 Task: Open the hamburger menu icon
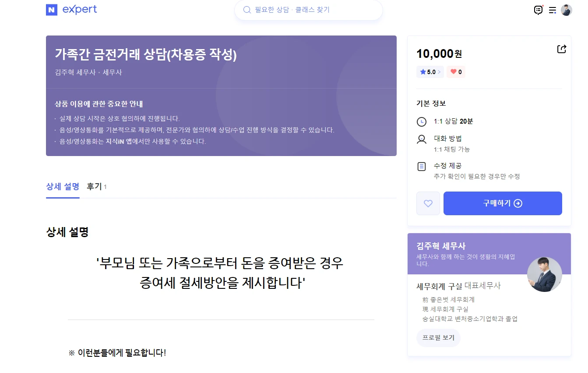tap(552, 10)
